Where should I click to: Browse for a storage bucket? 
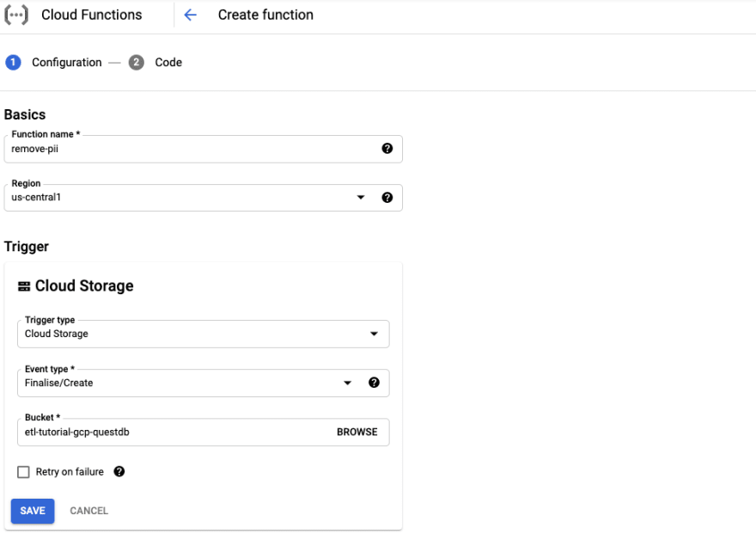357,432
